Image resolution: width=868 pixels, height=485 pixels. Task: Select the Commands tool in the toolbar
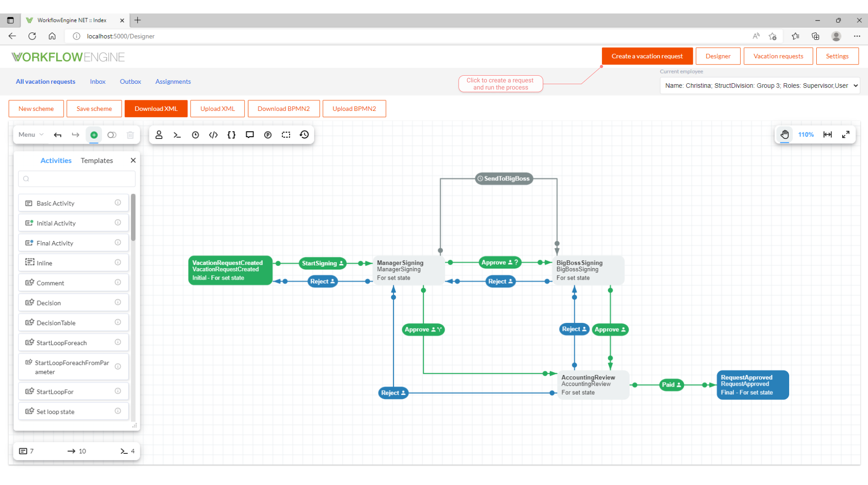[x=177, y=134]
